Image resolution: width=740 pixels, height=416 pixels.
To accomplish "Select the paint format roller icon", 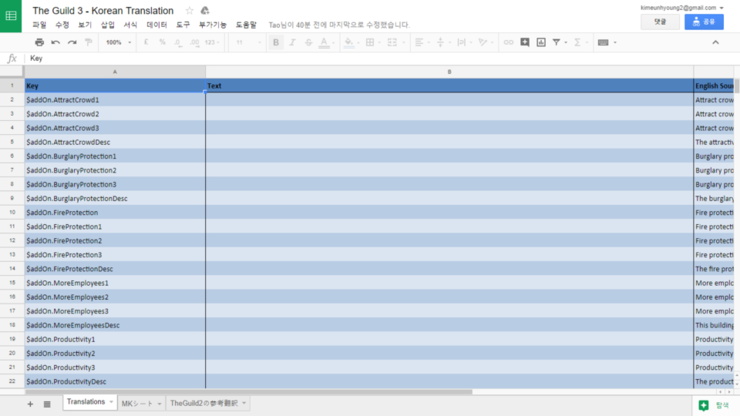I will point(88,43).
